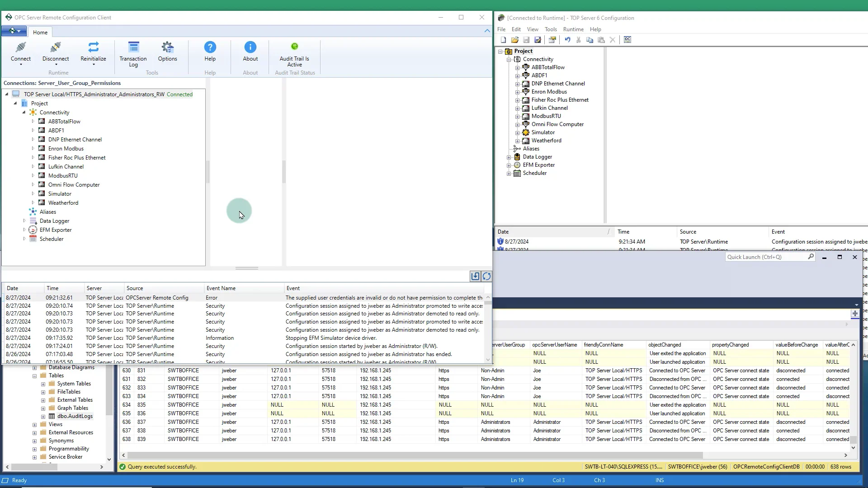The image size is (868, 488).
Task: Open the Transaction Log tool
Action: 133,48
